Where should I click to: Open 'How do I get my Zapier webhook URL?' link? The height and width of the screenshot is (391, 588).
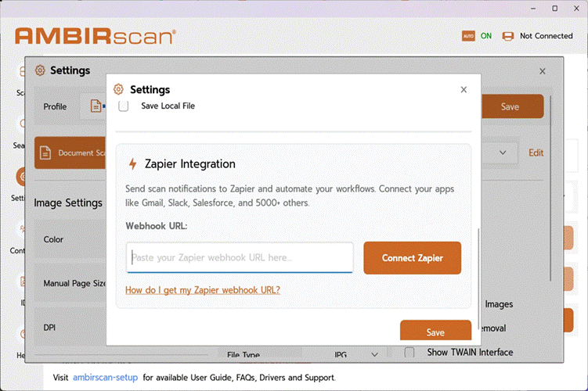[203, 290]
